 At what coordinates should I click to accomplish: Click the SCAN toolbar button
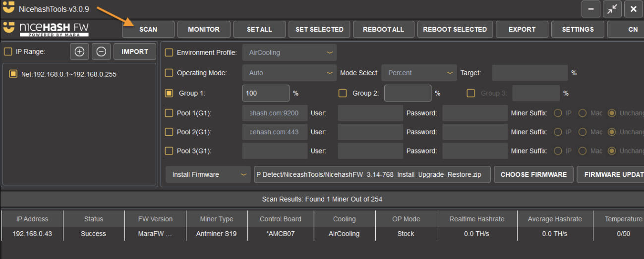pos(148,29)
